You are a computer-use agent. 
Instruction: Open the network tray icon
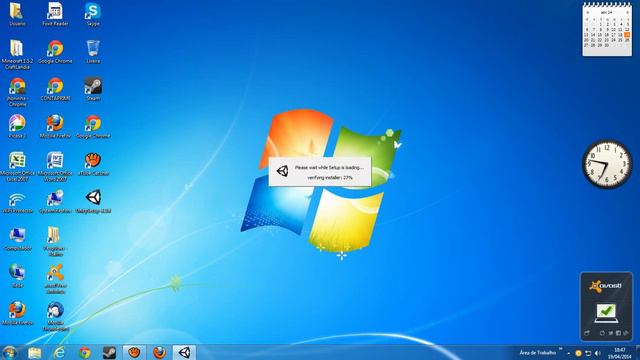pyautogui.click(x=588, y=353)
